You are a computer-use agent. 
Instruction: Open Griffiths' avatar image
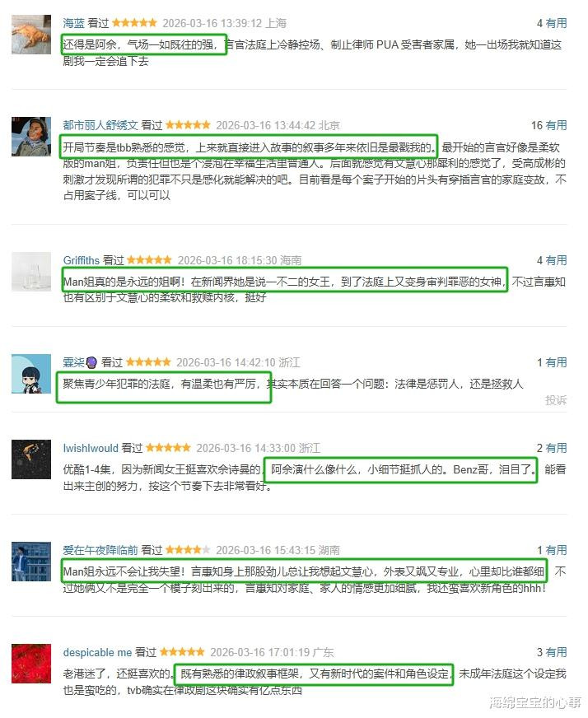pos(31,272)
